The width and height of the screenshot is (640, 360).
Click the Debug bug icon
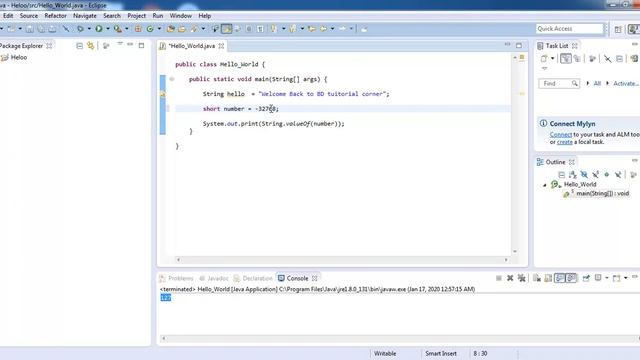80,29
